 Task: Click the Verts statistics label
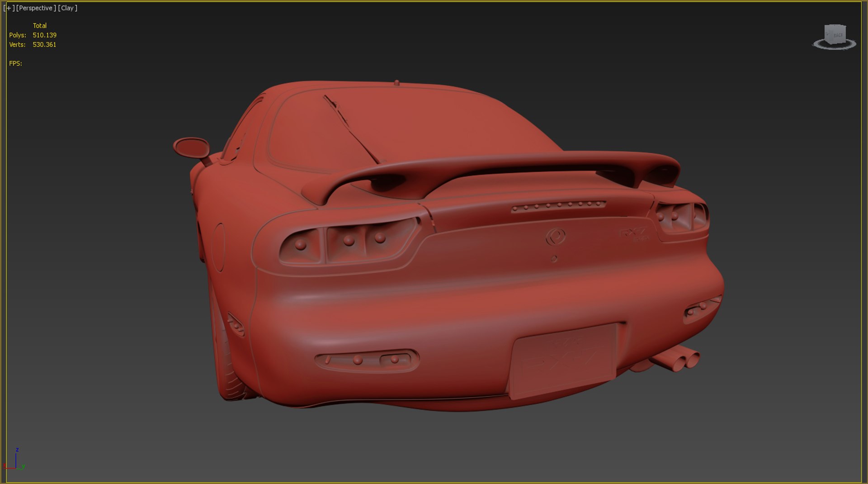[17, 45]
